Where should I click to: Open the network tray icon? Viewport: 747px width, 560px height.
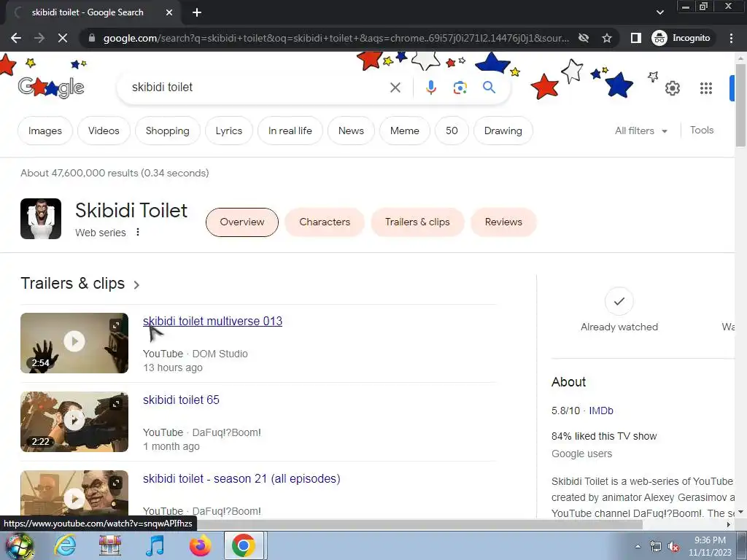(656, 547)
